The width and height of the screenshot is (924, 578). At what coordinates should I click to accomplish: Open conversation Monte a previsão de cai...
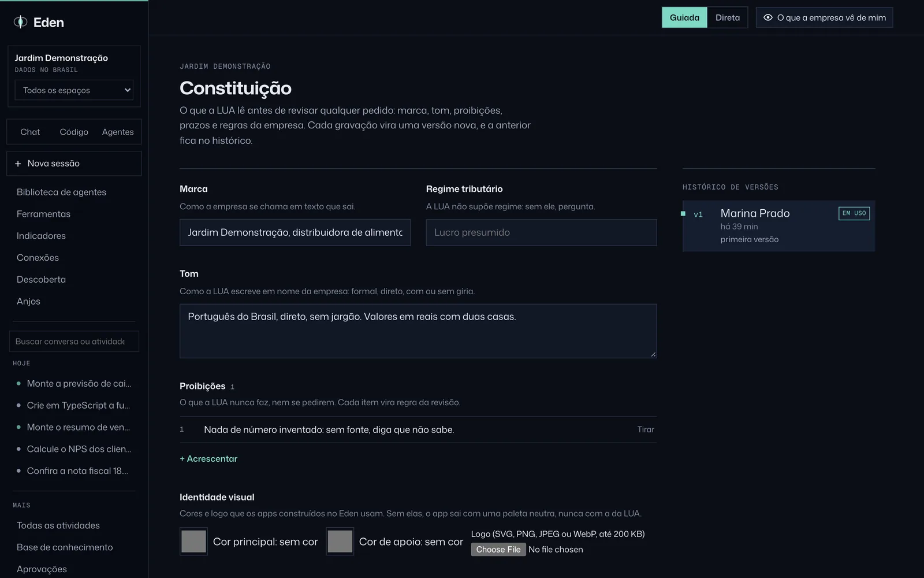tap(74, 383)
